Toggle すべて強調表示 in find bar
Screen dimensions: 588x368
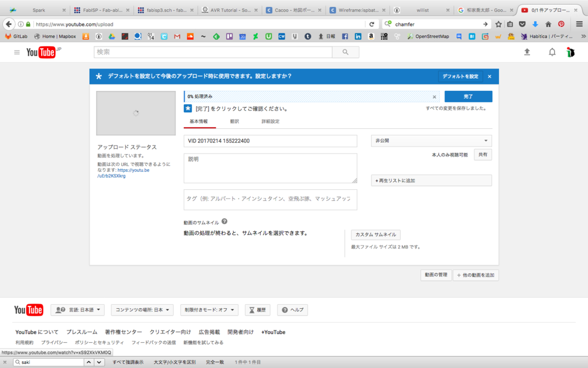click(128, 362)
